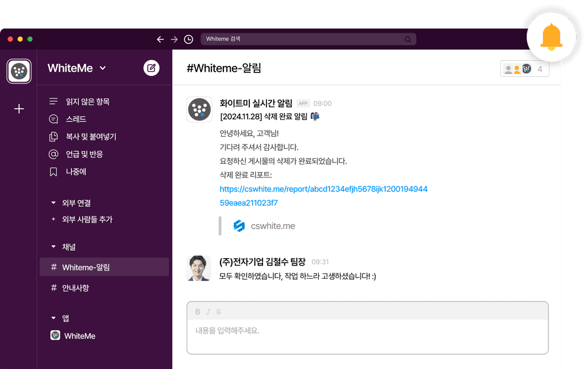Open 나중에 saved items
This screenshot has width=588, height=369.
tap(68, 172)
